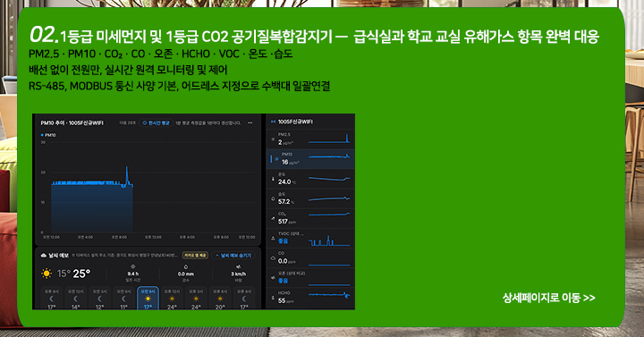
Task: Open the HCHO sparkline trend
Action: coord(329,295)
